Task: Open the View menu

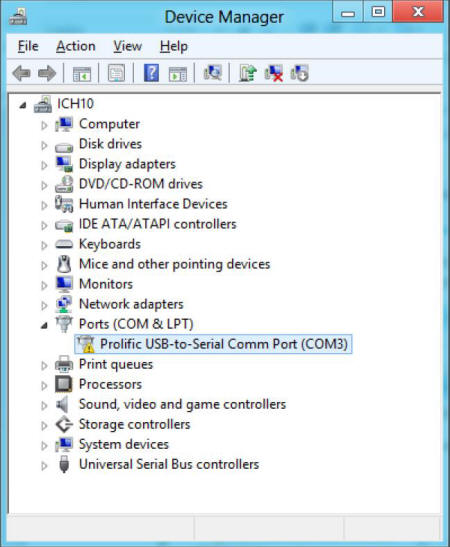Action: pyautogui.click(x=127, y=46)
